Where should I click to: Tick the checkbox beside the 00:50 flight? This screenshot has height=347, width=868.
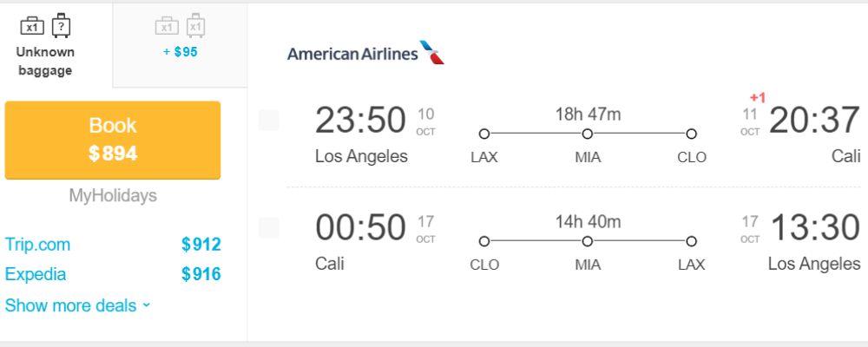pyautogui.click(x=268, y=227)
